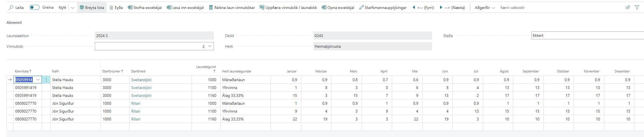Open Sveitarstjóri link in first row
This screenshot has height=137, width=644.
pos(141,80)
